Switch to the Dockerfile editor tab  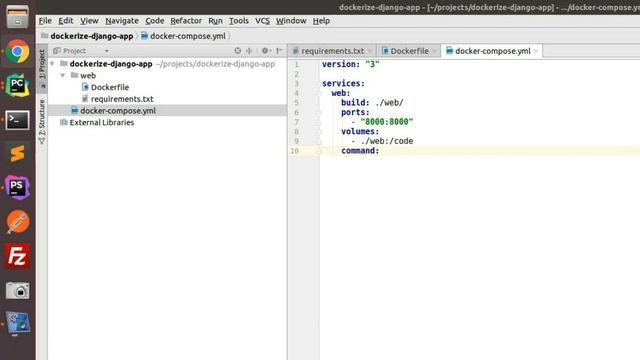[x=409, y=51]
